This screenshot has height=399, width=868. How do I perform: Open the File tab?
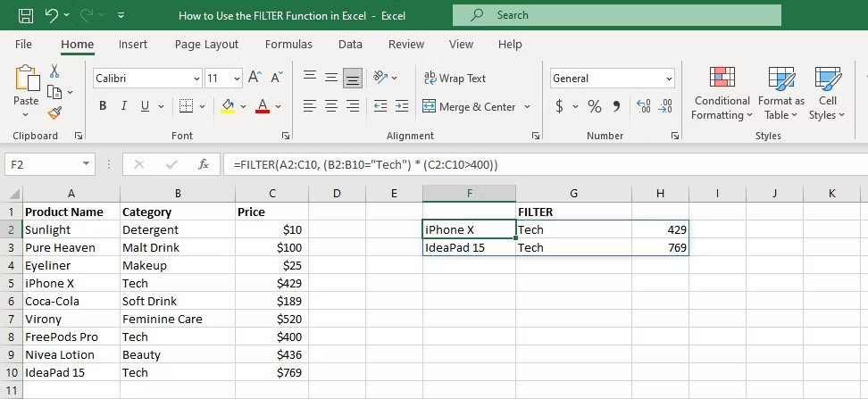(23, 45)
